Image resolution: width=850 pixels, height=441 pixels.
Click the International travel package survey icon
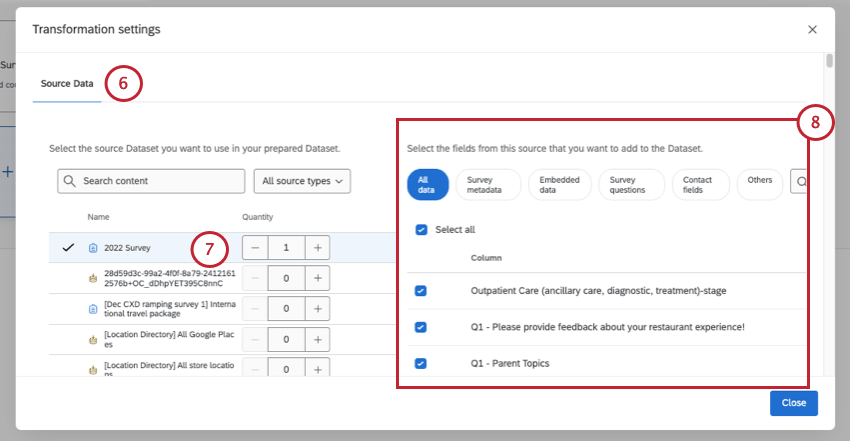pyautogui.click(x=93, y=309)
